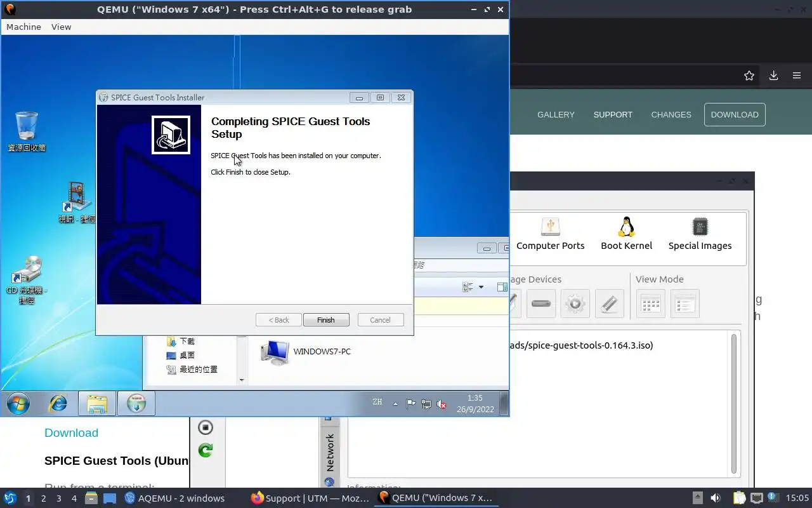Open Firefox downloads panel icon
This screenshot has height=508, width=812.
pyautogui.click(x=773, y=76)
